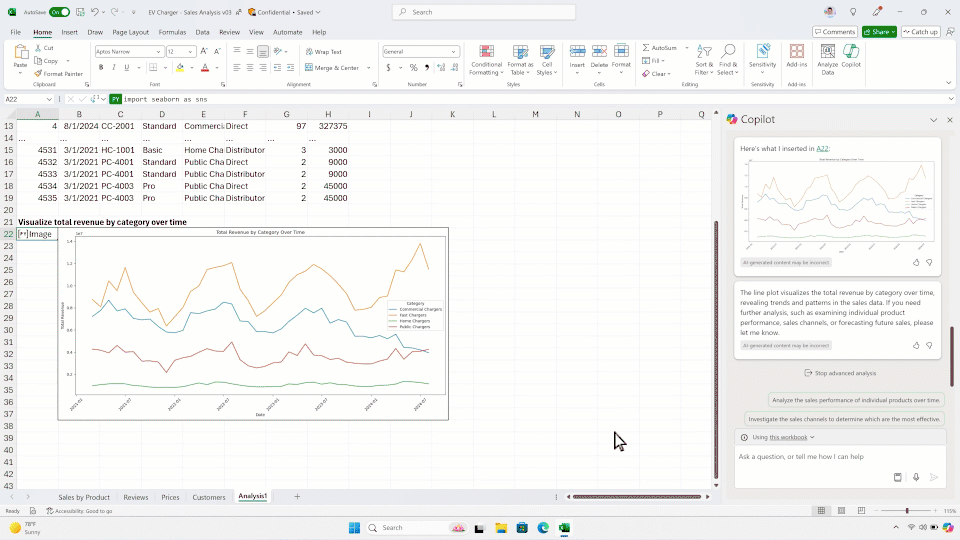Click the Copilot ribbon icon
This screenshot has width=960, height=540.
pyautogui.click(x=851, y=57)
